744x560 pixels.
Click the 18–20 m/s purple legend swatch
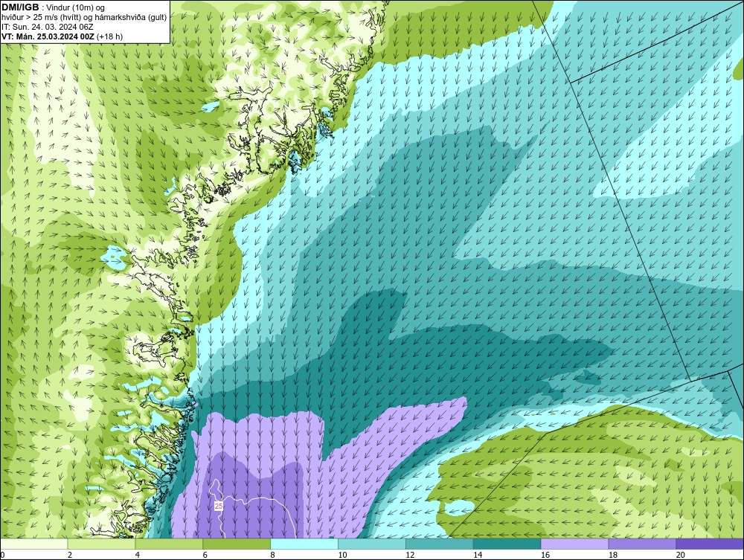tap(642, 544)
